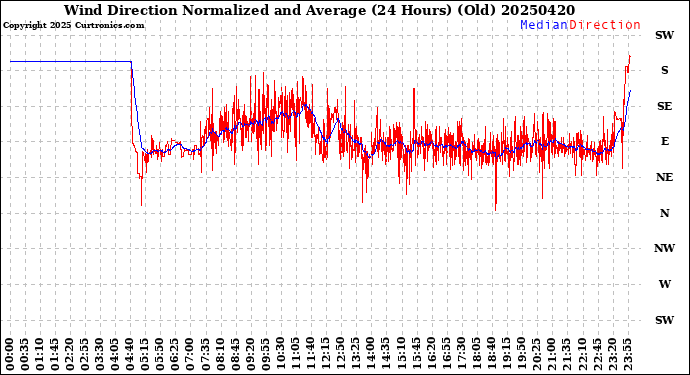Click the "04:05" time axis label
Screen dimensions: 690x375
(x=115, y=354)
